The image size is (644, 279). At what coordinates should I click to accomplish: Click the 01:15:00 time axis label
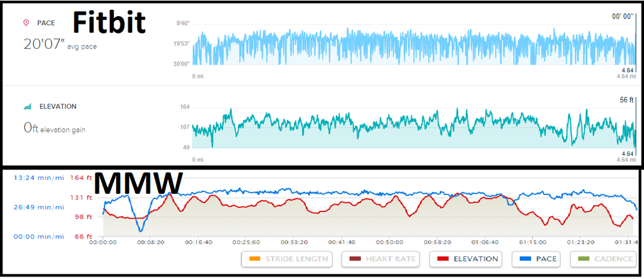(x=532, y=242)
